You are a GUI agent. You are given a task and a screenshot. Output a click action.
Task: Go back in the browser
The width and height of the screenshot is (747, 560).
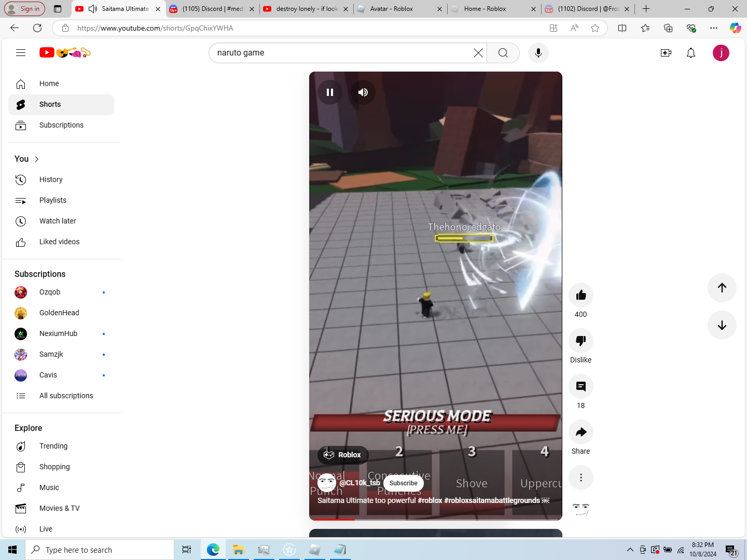click(15, 28)
